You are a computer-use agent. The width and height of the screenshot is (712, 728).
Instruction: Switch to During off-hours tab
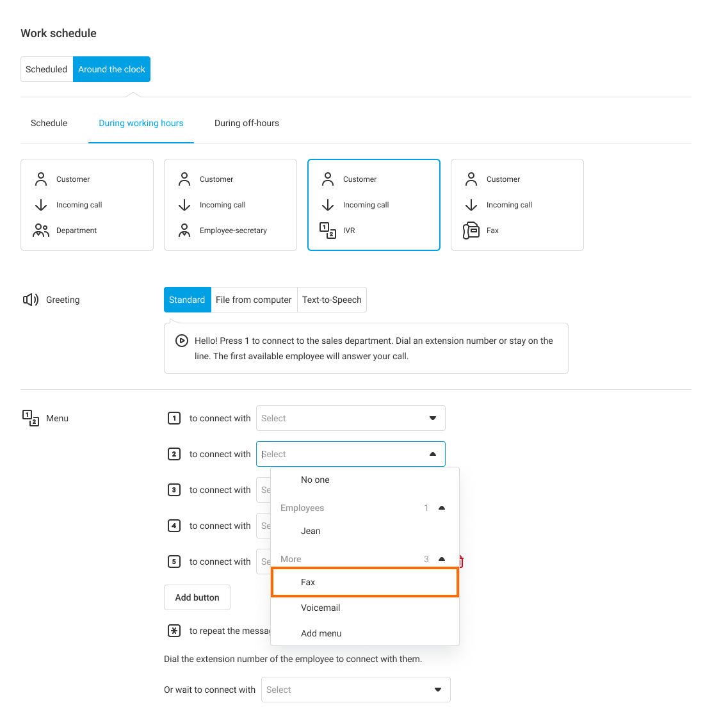pos(247,123)
